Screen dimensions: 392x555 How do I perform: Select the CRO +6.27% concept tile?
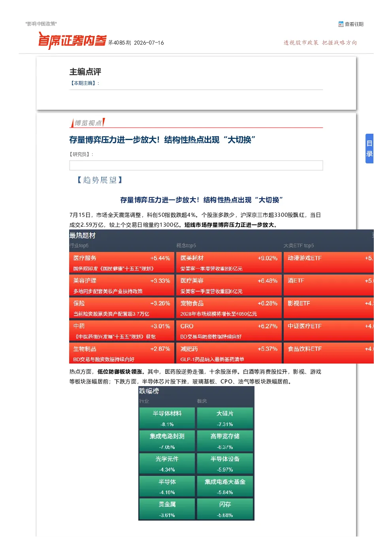pyautogui.click(x=229, y=331)
